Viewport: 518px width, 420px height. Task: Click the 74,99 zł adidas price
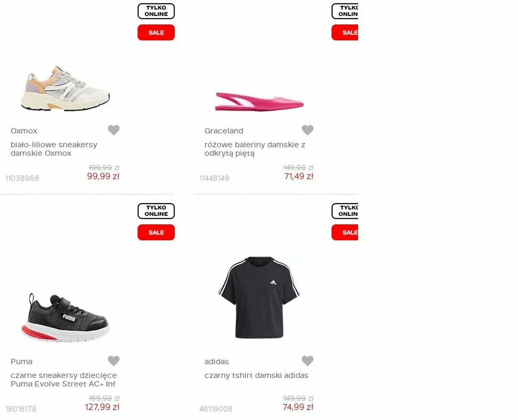(298, 407)
